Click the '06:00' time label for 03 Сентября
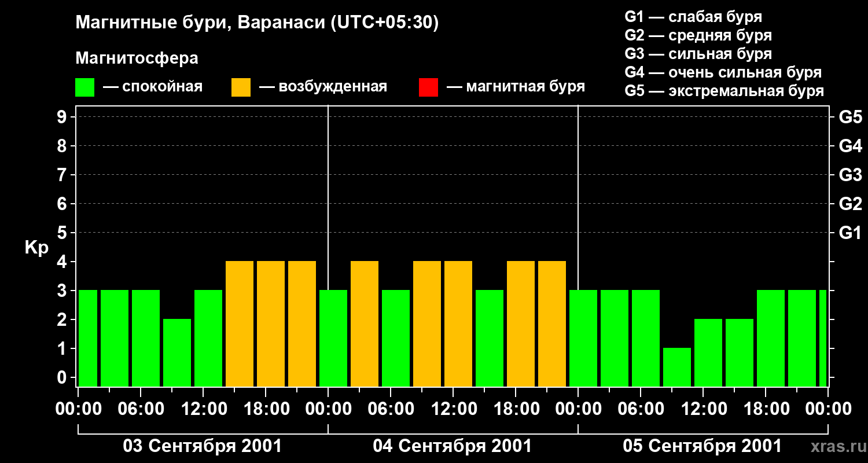 (141, 409)
